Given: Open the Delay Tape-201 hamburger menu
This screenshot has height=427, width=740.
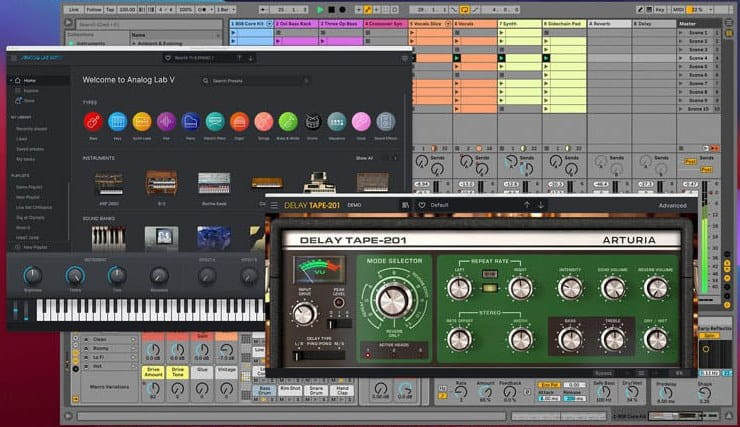Looking at the screenshot, I should click(274, 205).
